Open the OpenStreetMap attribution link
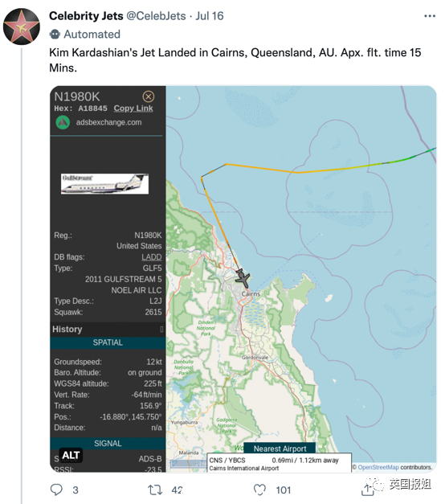 [378, 467]
